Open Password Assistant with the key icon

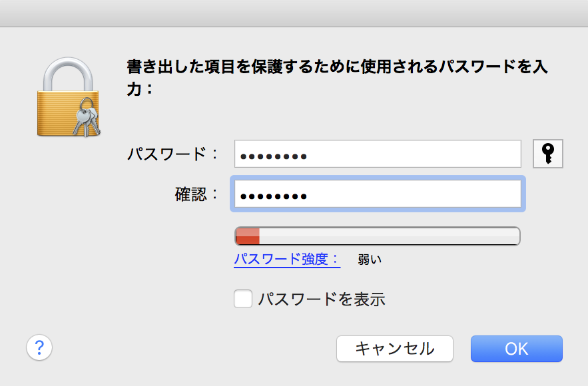(548, 154)
